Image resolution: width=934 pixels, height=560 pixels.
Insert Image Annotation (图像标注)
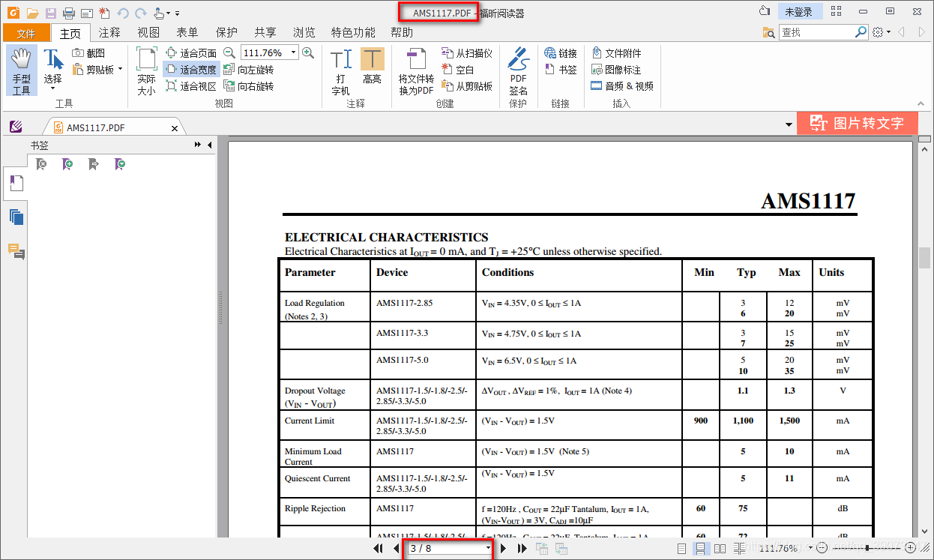pyautogui.click(x=616, y=70)
